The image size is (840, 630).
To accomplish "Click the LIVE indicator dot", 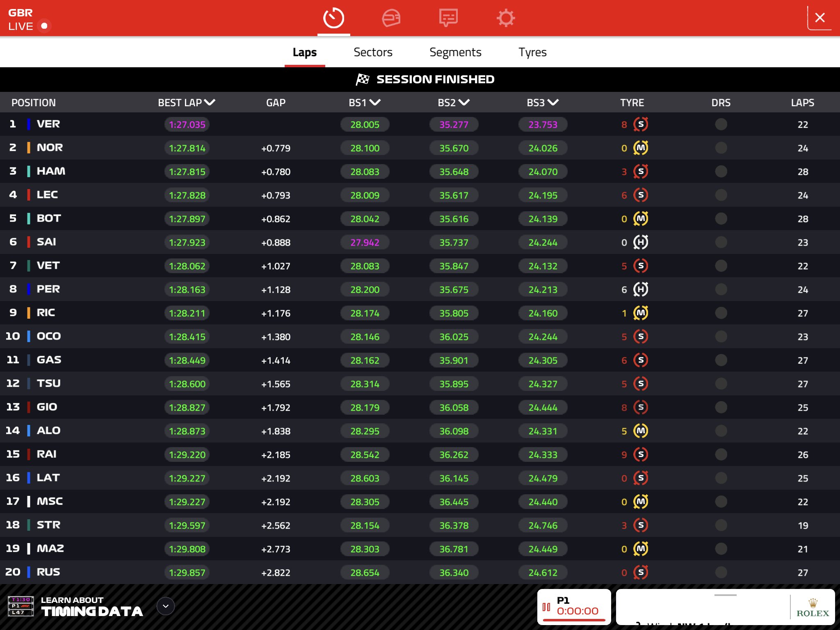I will click(x=44, y=26).
